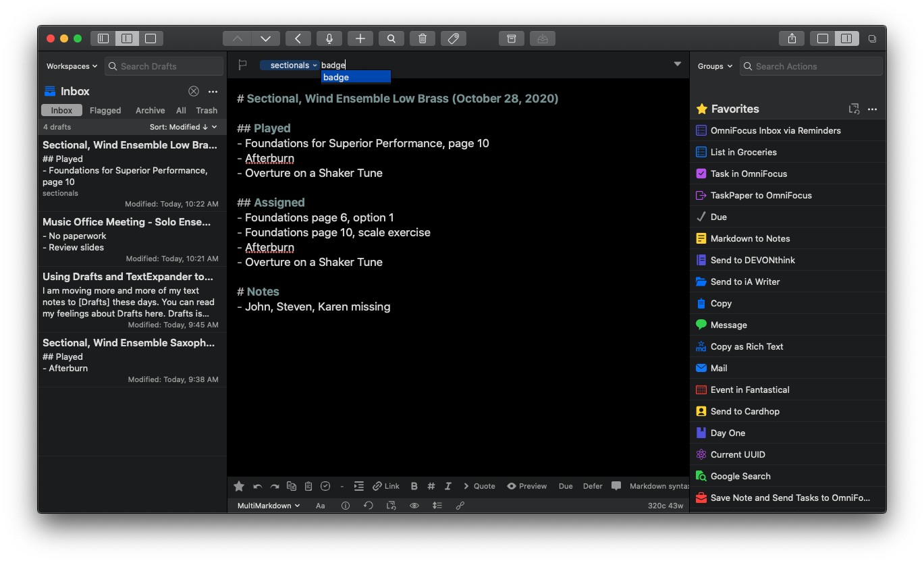Screen dimensions: 924x563
Task: Insert a Link from action bar
Action: click(386, 486)
